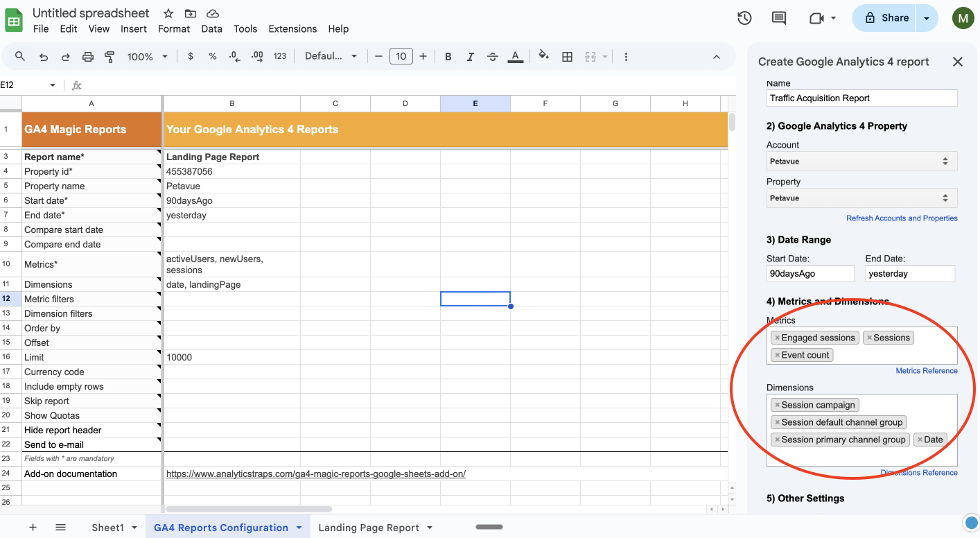This screenshot has height=538, width=980.
Task: Open the font family dropdown
Action: point(331,57)
